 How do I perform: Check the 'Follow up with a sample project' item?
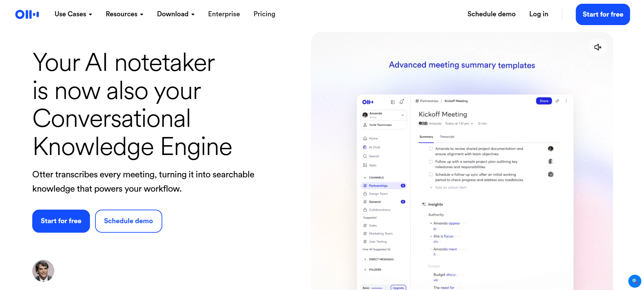(x=431, y=162)
